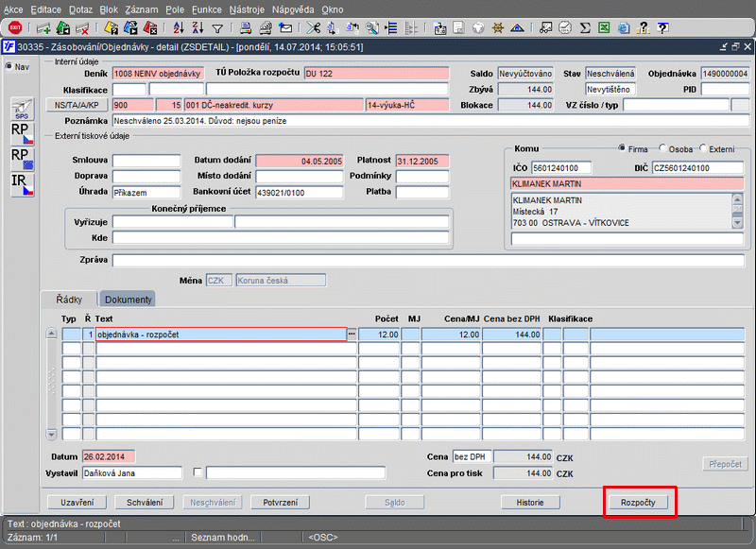This screenshot has height=549, width=756.
Task: Click the down arrow of the address list
Action: tap(737, 223)
